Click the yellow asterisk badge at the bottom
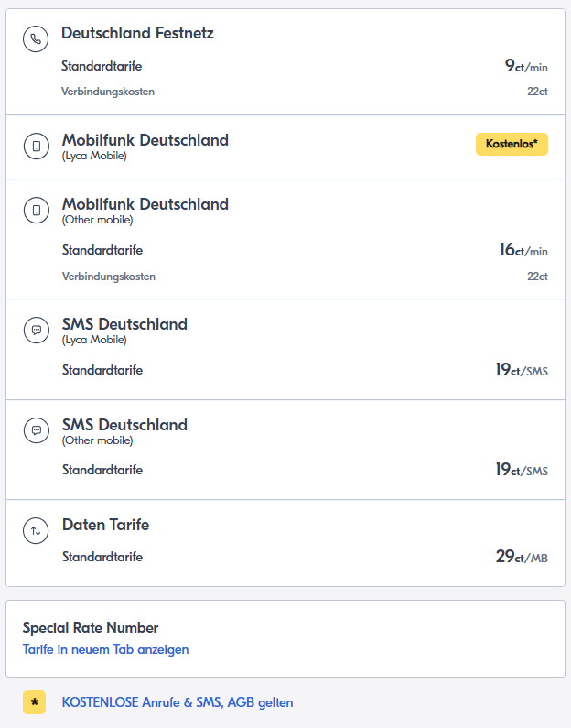571x728 pixels. coord(35,702)
